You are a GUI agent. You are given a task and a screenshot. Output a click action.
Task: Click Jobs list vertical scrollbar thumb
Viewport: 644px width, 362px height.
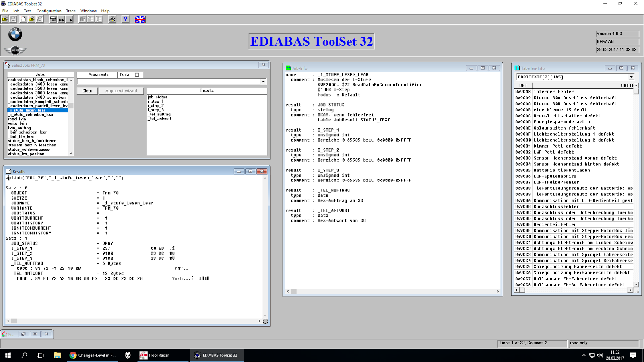[x=71, y=105]
